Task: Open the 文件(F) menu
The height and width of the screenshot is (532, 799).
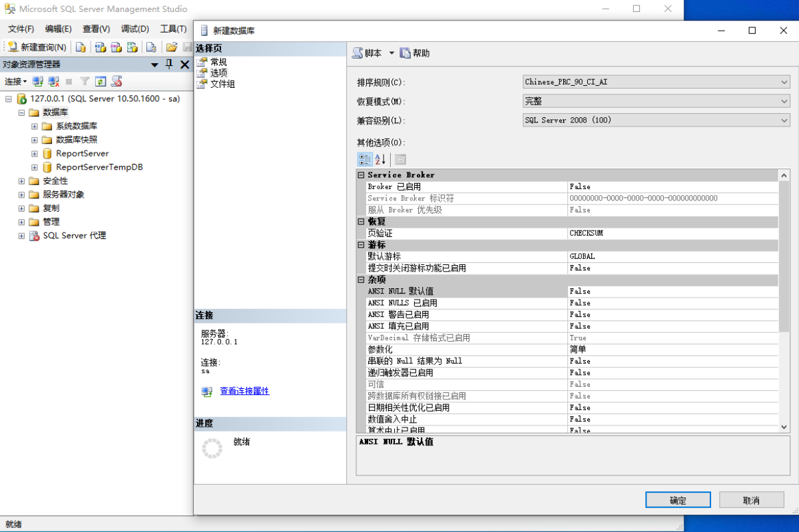Action: (21, 29)
